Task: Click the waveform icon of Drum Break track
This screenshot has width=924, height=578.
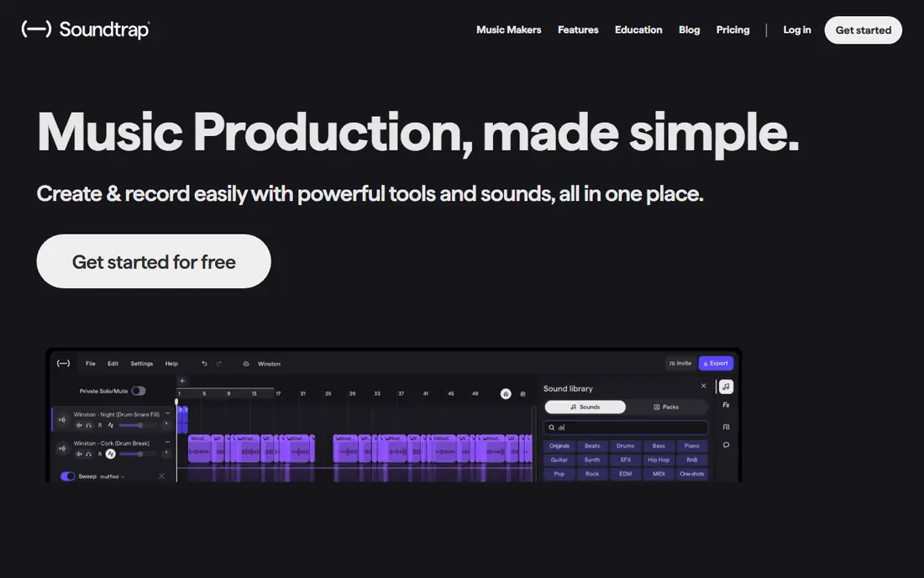Action: pyautogui.click(x=62, y=449)
